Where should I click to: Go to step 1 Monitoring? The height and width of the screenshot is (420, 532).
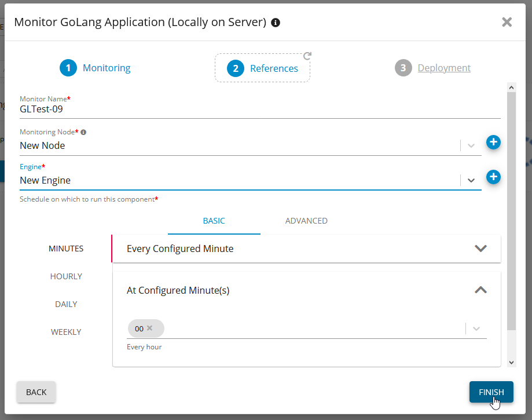[96, 68]
